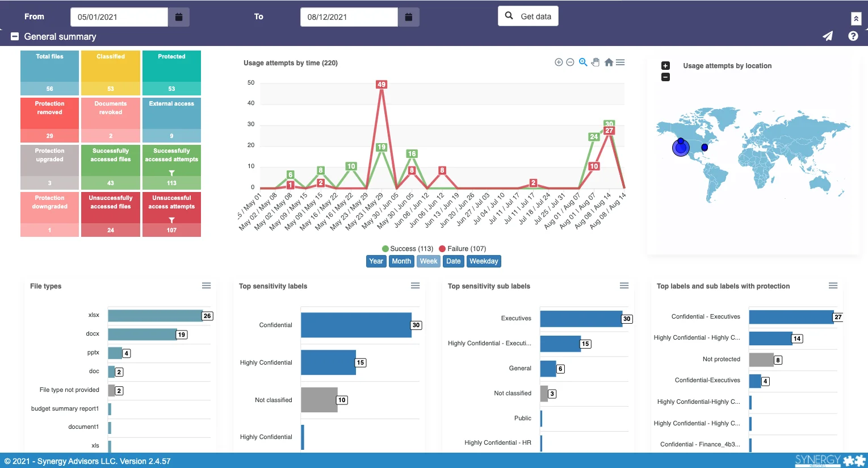Image resolution: width=868 pixels, height=468 pixels.
Task: Open File types chart menu
Action: click(207, 286)
